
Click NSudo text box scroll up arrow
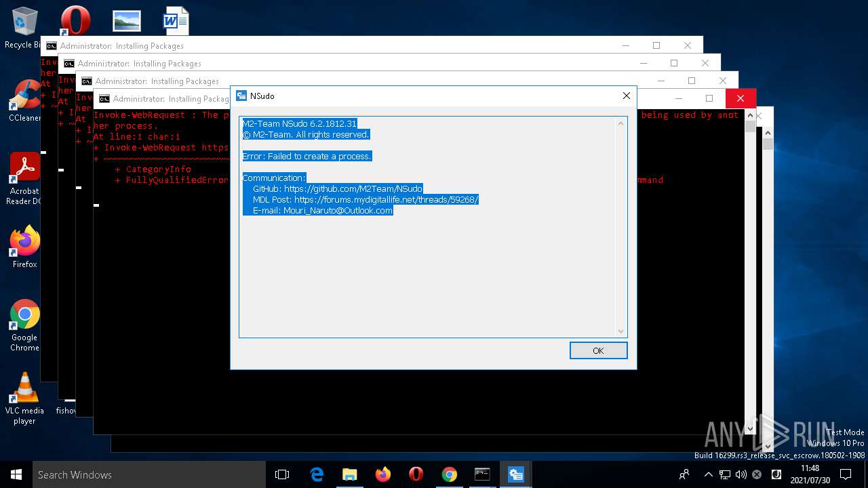coord(620,124)
